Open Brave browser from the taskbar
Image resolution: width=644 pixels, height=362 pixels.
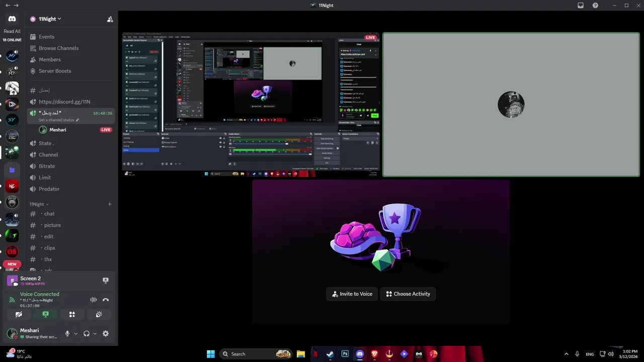pos(374,354)
